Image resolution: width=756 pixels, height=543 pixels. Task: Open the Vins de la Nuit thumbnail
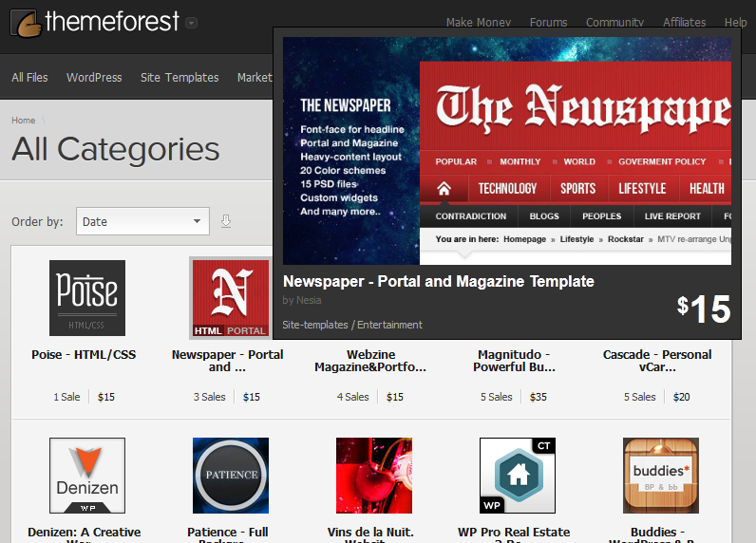coord(374,476)
